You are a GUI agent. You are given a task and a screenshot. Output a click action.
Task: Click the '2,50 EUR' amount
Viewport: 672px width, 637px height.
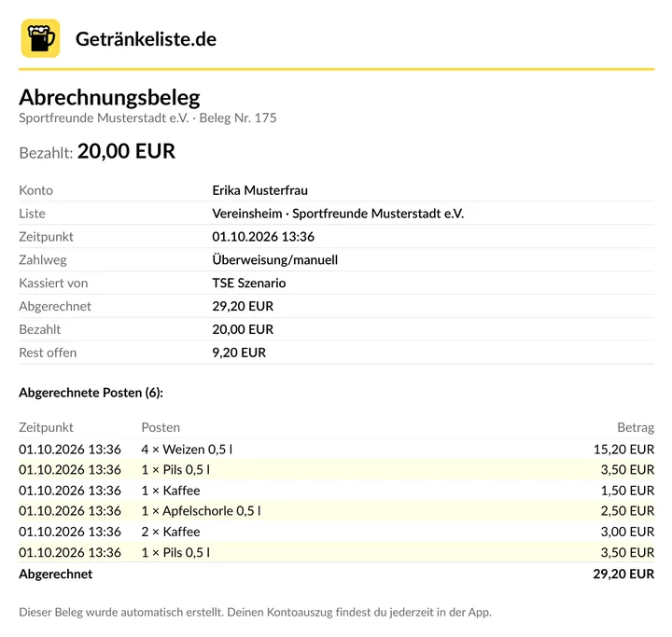point(627,511)
